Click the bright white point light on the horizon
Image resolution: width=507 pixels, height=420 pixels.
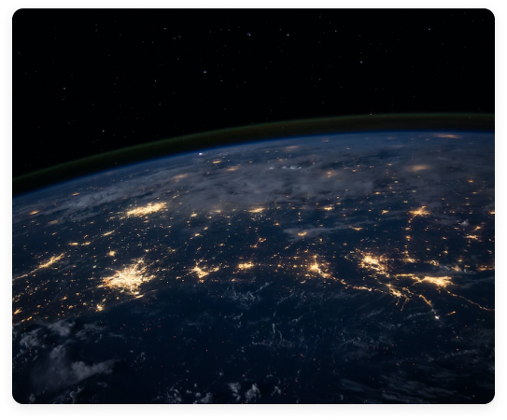tap(201, 154)
